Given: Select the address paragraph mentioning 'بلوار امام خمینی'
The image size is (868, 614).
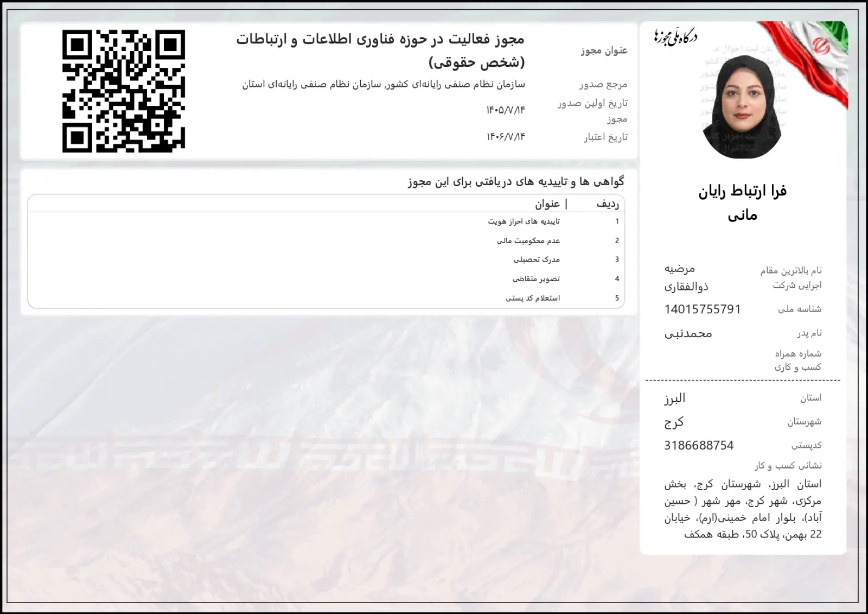Looking at the screenshot, I should (x=743, y=509).
